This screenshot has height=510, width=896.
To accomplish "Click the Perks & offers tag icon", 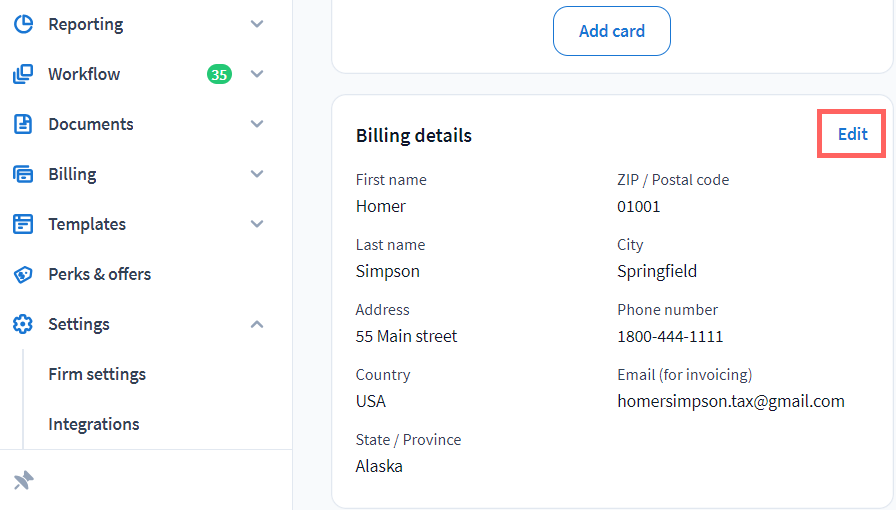I will [x=23, y=274].
